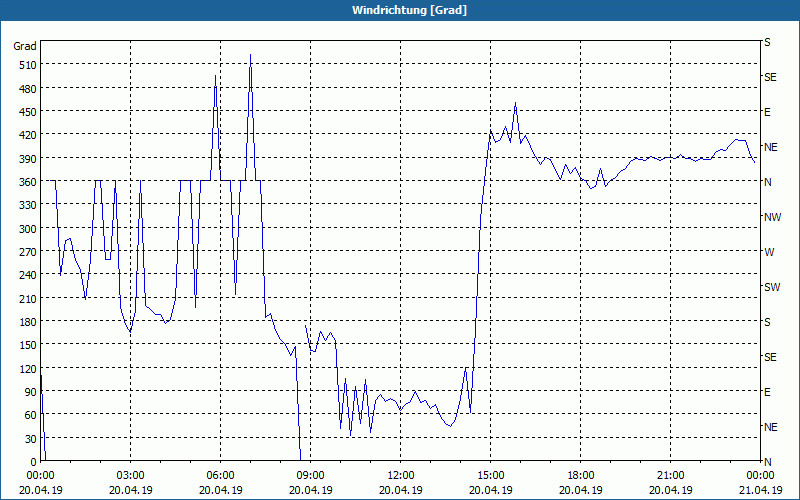This screenshot has height=500, width=800.
Task: Pick the 120 degree axis label
Action: pos(28,369)
